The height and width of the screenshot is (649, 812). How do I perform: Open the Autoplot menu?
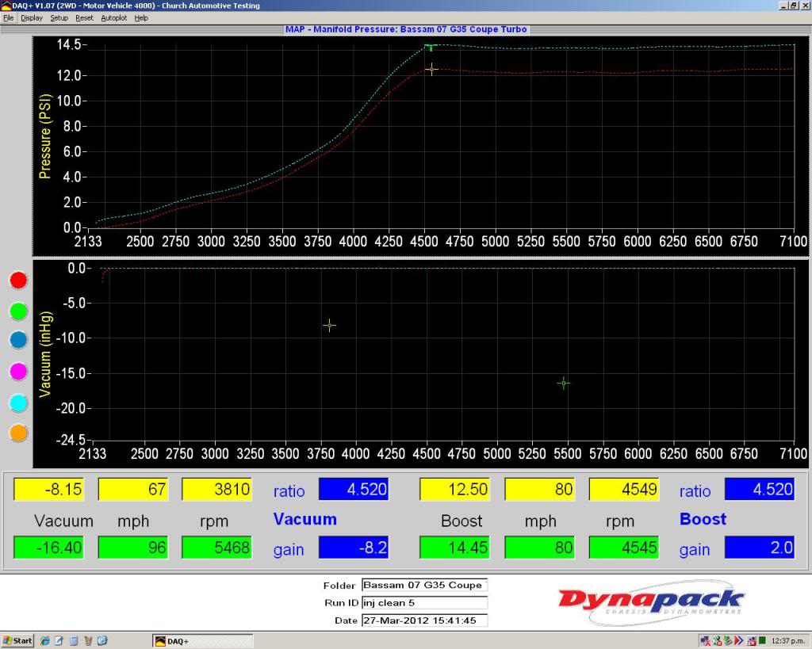click(x=114, y=17)
